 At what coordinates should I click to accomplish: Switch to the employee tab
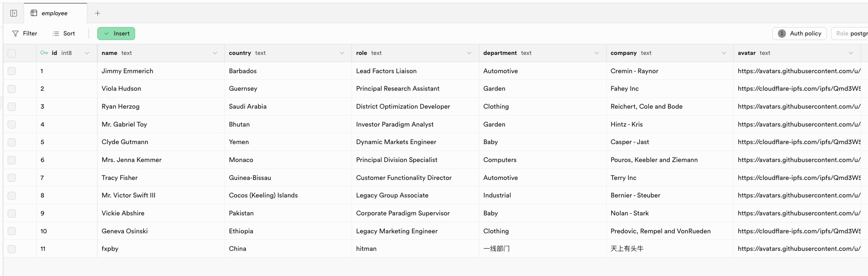point(55,13)
